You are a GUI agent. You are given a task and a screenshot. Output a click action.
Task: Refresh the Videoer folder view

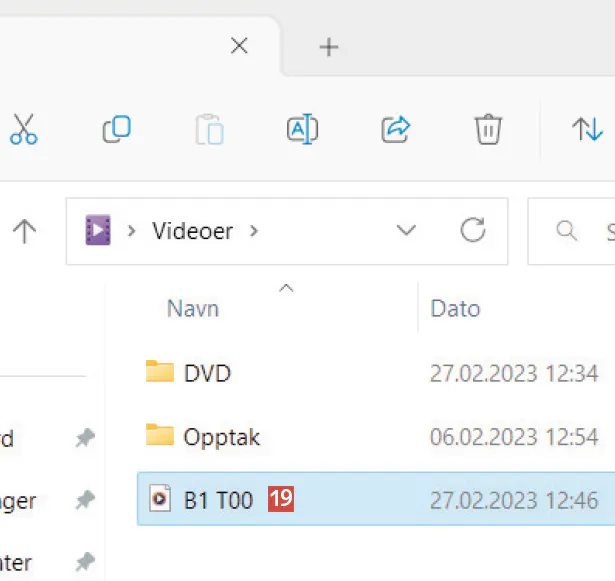(472, 231)
